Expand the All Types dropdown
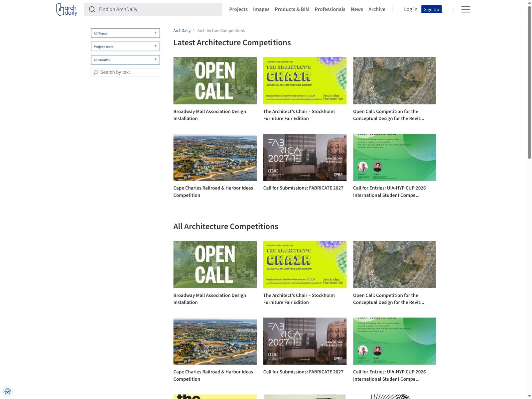This screenshot has width=532, height=399. click(125, 33)
